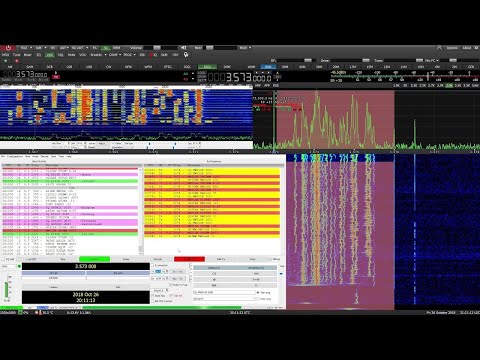This screenshot has width=480, height=360.
Task: Click the red IQ record icon
Action: coord(152,55)
